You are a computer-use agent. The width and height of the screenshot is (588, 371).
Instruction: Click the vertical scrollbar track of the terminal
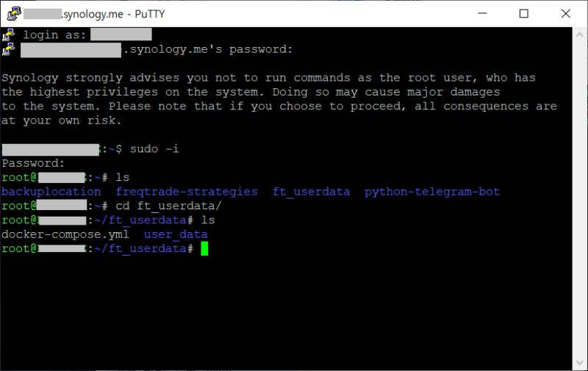(580, 198)
